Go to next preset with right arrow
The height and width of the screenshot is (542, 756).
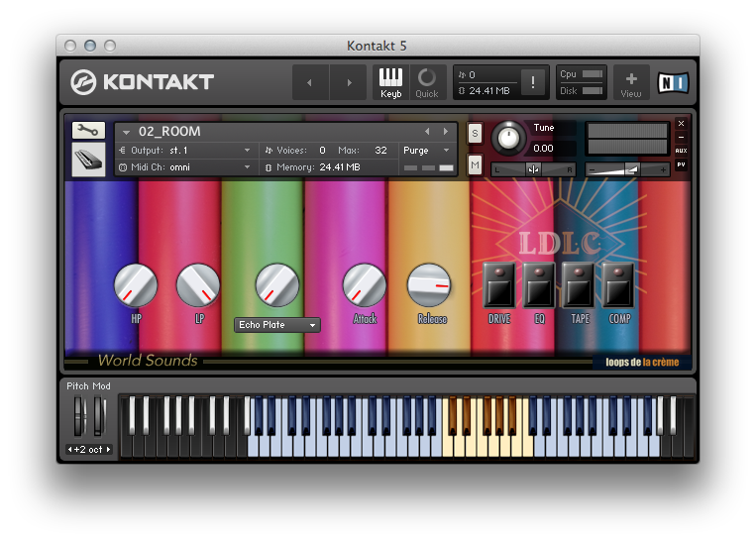pyautogui.click(x=349, y=82)
